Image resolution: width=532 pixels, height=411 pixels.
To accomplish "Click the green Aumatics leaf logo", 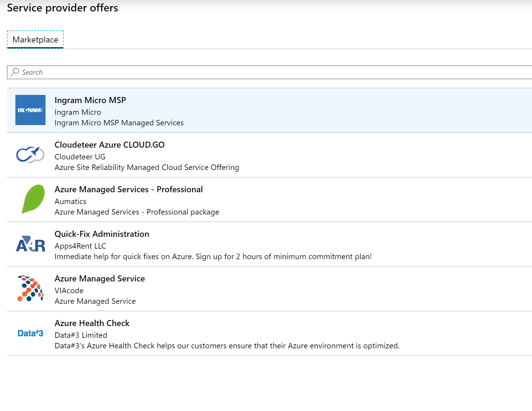I will click(33, 199).
